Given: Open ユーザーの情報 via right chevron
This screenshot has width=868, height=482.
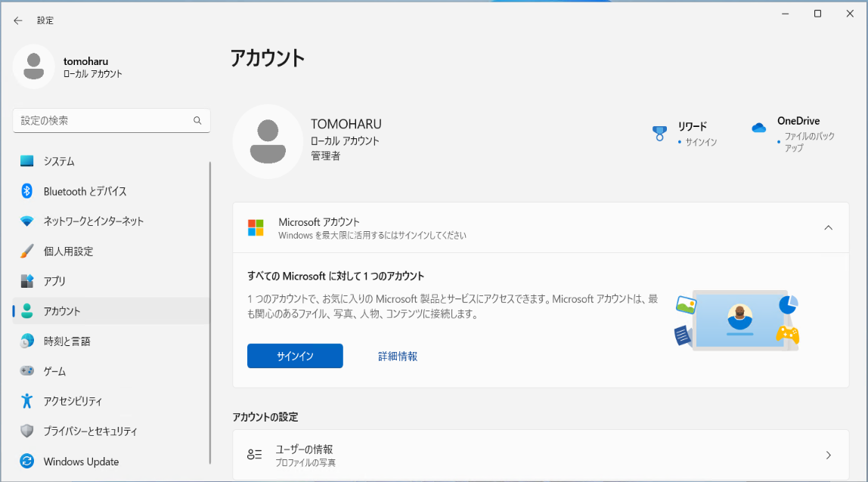Looking at the screenshot, I should pos(828,455).
